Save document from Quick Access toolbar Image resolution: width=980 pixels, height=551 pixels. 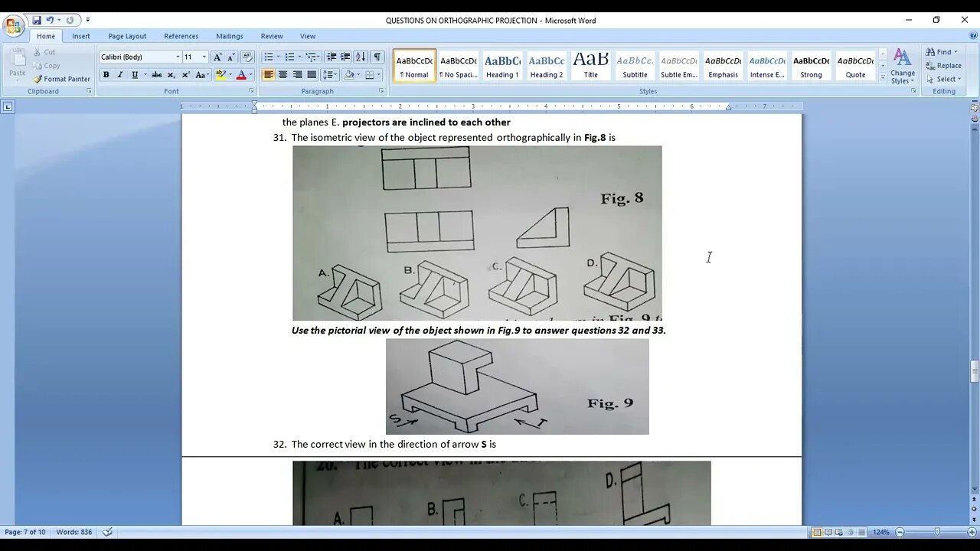[36, 20]
